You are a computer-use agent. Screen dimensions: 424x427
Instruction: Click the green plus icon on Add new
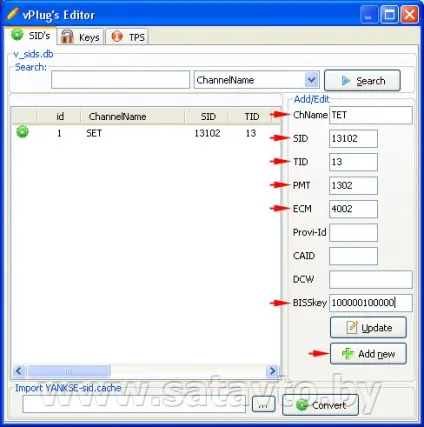(x=347, y=354)
